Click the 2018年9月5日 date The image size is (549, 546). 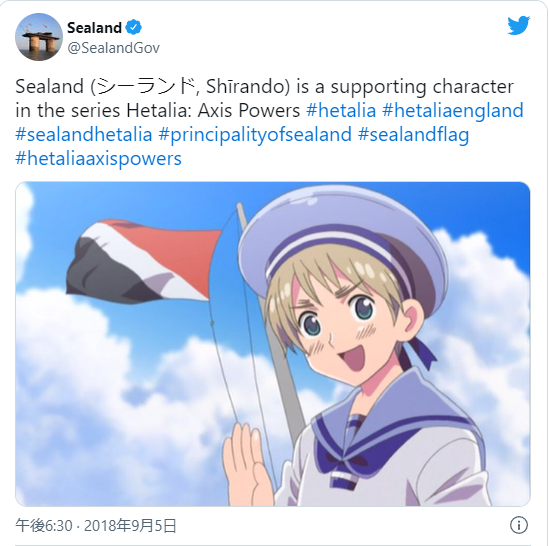(x=130, y=526)
